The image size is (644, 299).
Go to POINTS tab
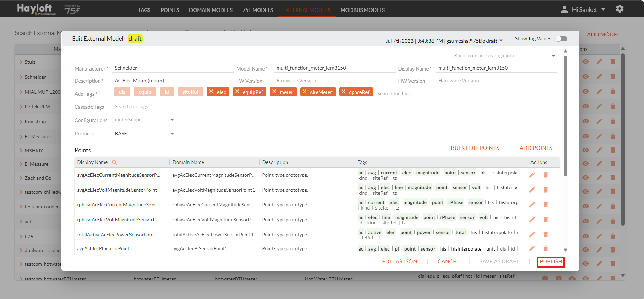[170, 10]
